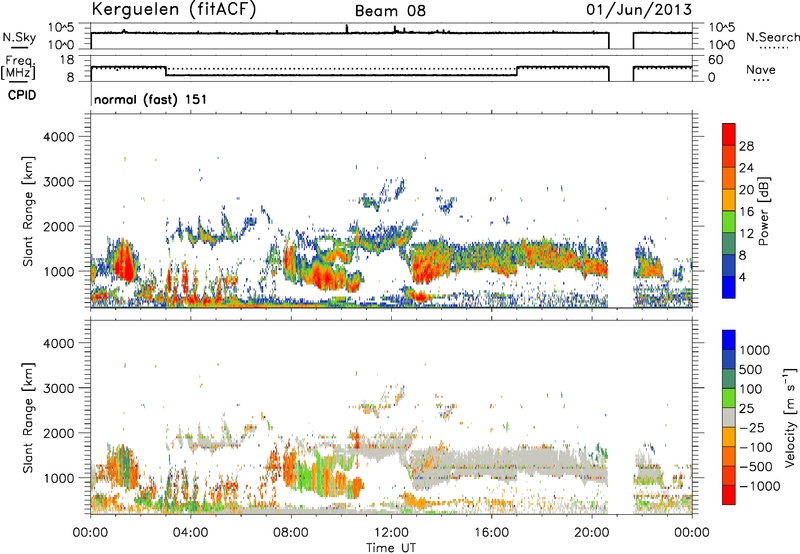Image resolution: width=800 pixels, height=554 pixels.
Task: Click the 'Beam 08' label
Action: pyautogui.click(x=390, y=11)
